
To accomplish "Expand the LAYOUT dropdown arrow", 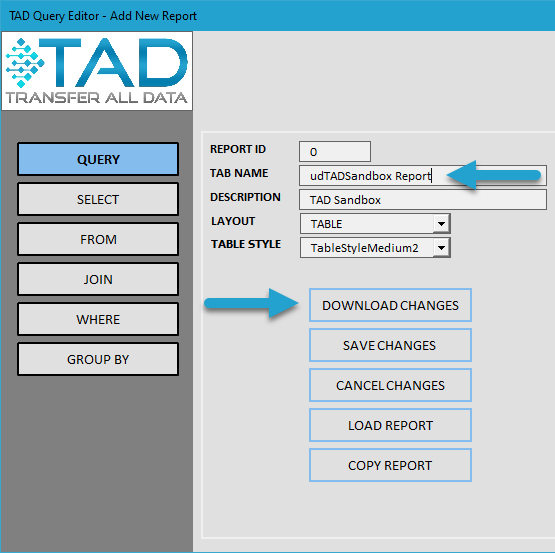I will (x=441, y=224).
